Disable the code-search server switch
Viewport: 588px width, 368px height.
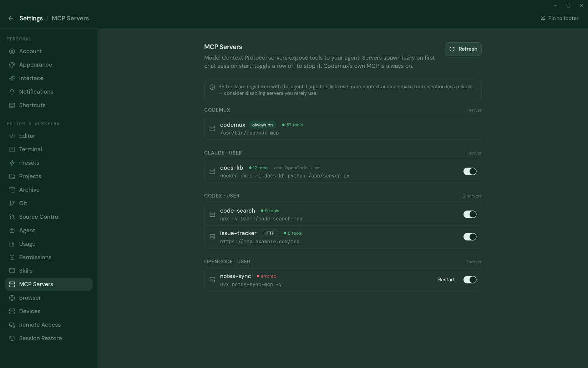(x=470, y=214)
